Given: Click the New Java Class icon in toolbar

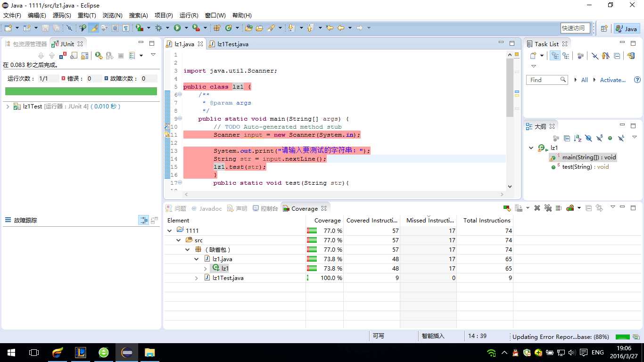Looking at the screenshot, I should (x=228, y=28).
